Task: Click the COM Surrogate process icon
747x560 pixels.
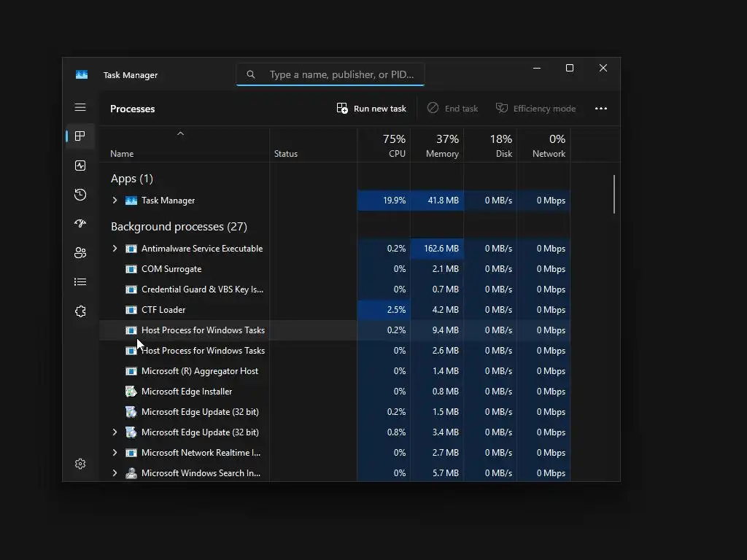Action: point(131,269)
